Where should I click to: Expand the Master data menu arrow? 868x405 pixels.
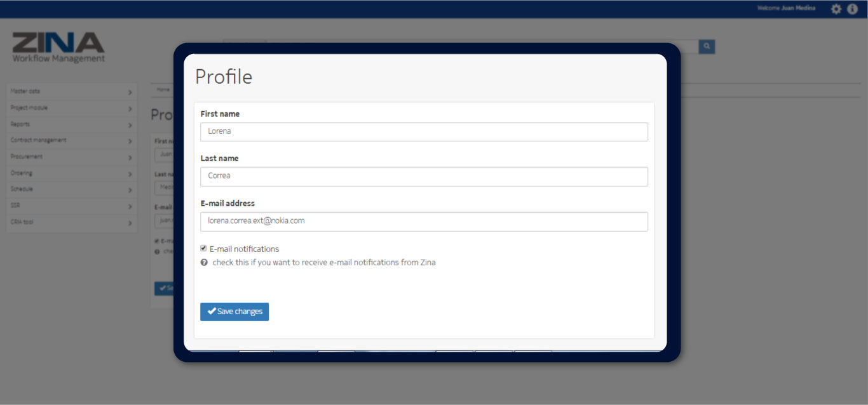point(130,92)
